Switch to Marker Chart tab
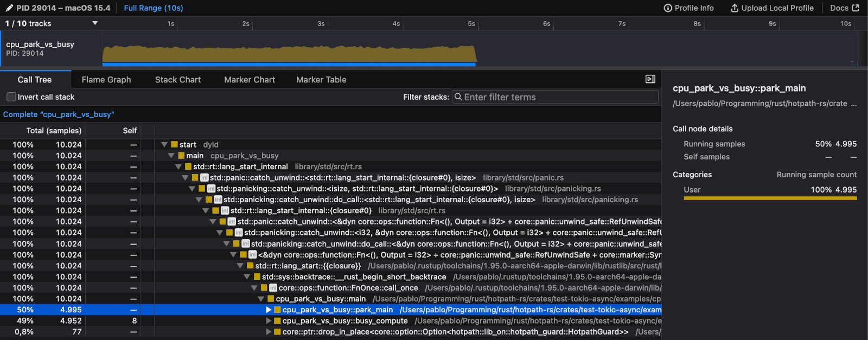This screenshot has height=340, width=868. point(250,80)
